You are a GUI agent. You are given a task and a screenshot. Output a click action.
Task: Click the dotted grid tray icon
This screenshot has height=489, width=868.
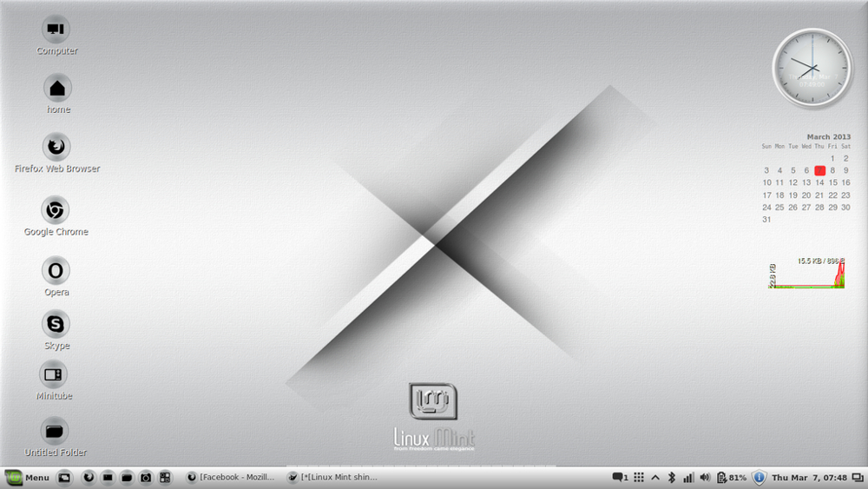pyautogui.click(x=639, y=478)
